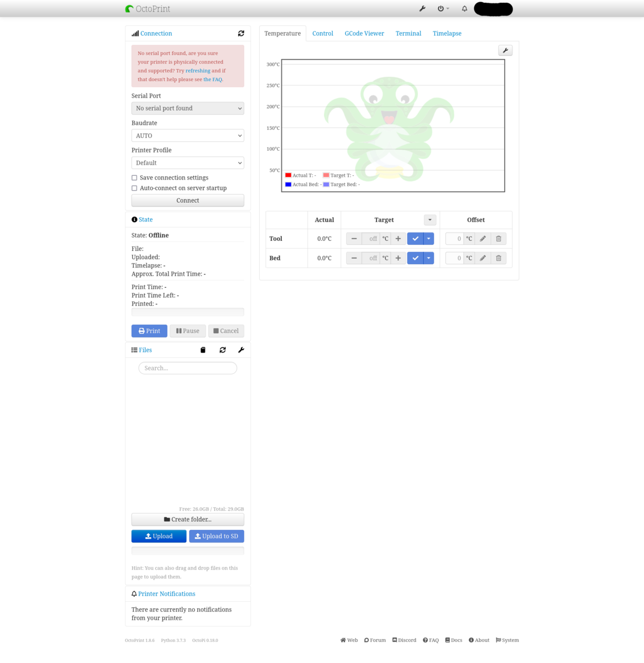Open temperature graph settings wrench

[x=505, y=50]
